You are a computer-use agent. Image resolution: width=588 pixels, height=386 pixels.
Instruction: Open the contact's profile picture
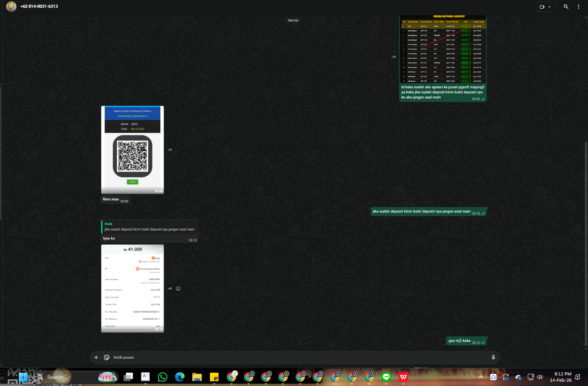(x=11, y=7)
